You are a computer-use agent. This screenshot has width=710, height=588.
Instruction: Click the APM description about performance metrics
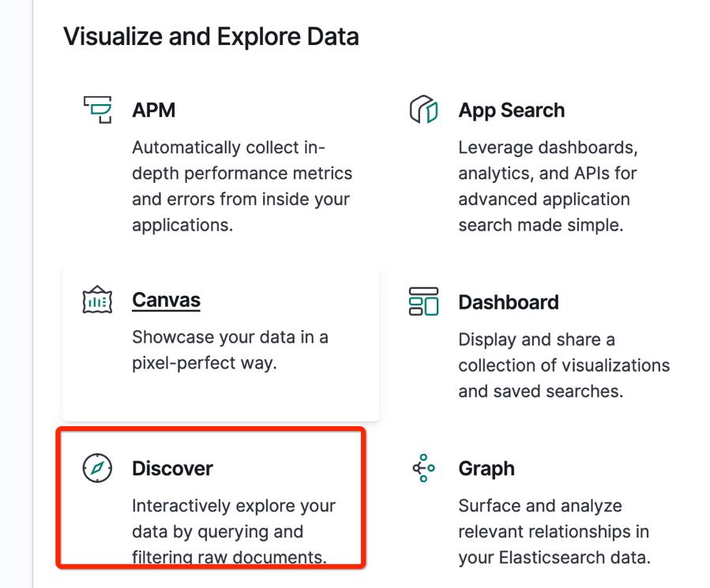[x=242, y=186]
